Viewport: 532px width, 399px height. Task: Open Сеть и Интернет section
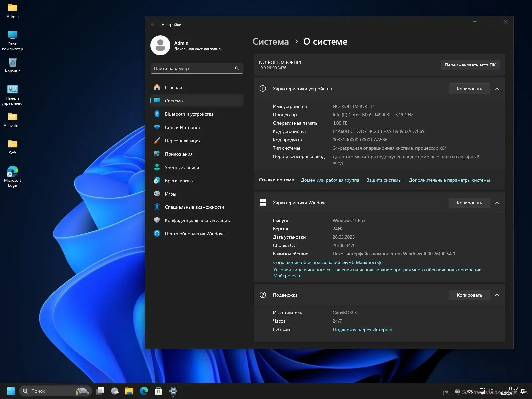[x=182, y=127]
